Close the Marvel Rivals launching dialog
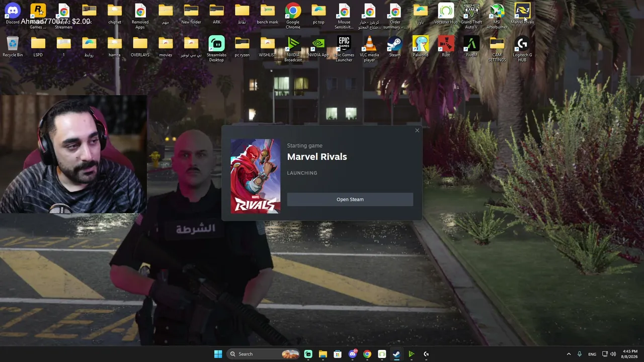 417,131
